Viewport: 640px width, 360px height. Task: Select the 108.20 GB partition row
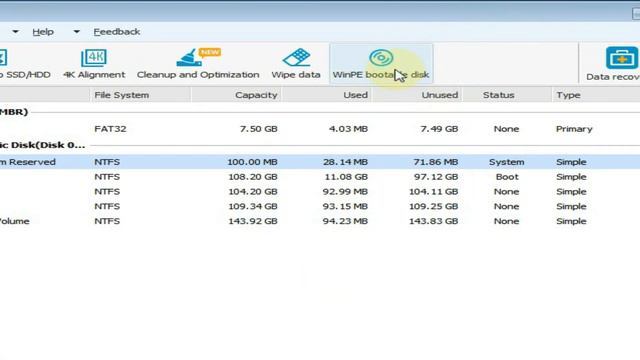click(x=320, y=177)
